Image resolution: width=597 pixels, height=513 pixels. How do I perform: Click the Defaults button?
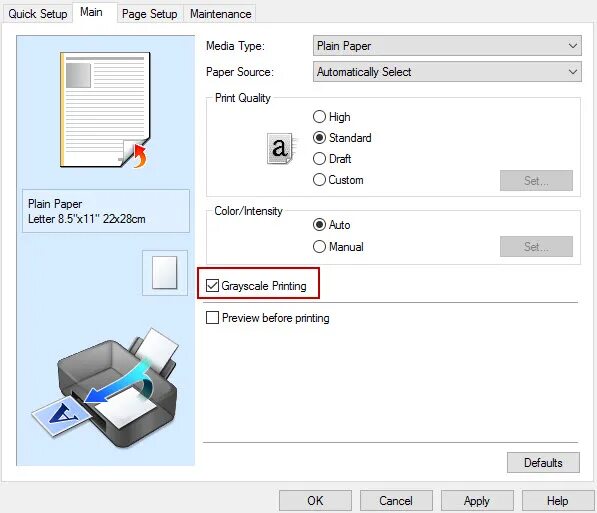click(543, 463)
